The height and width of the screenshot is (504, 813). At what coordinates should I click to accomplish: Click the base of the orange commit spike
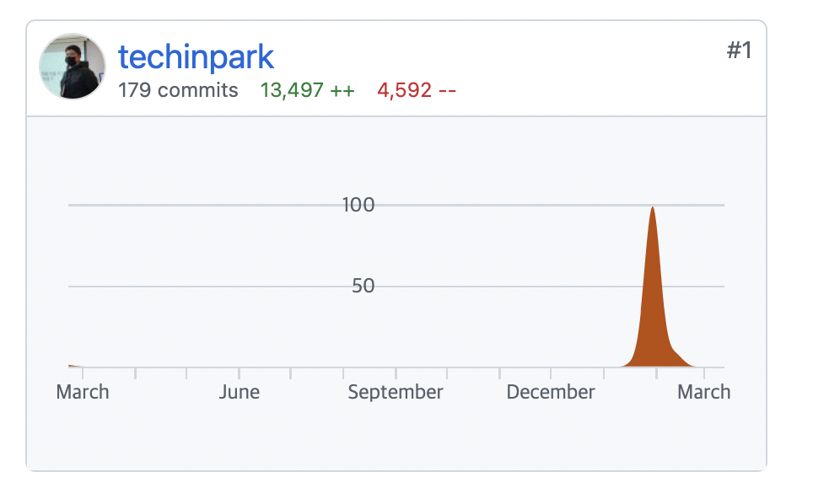pyautogui.click(x=652, y=361)
